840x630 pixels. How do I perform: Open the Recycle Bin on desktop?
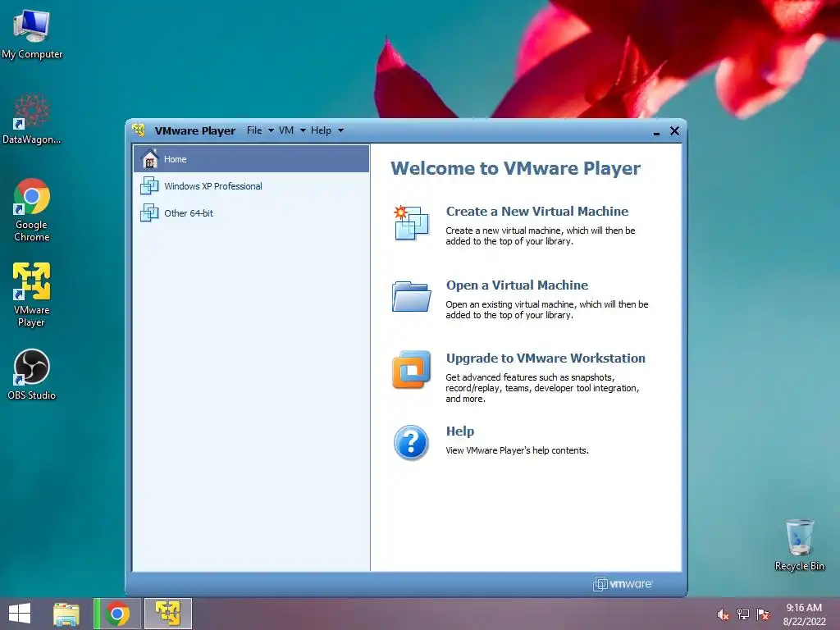tap(799, 545)
